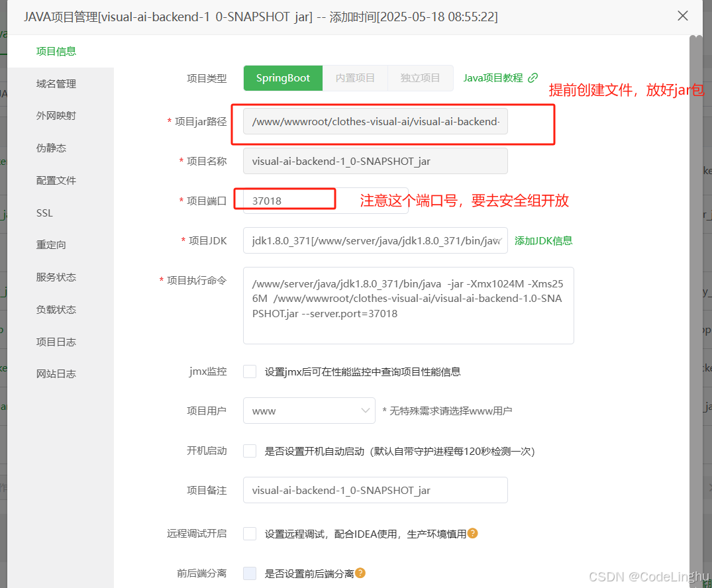Click the help icon beside 是否设置前后端分离
The image size is (712, 588).
[360, 573]
